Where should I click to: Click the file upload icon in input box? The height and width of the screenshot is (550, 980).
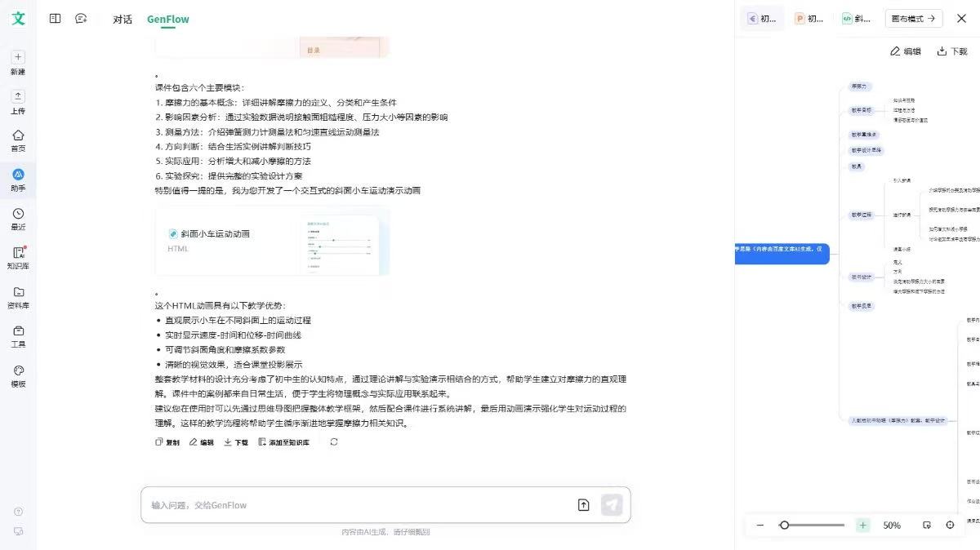point(584,504)
